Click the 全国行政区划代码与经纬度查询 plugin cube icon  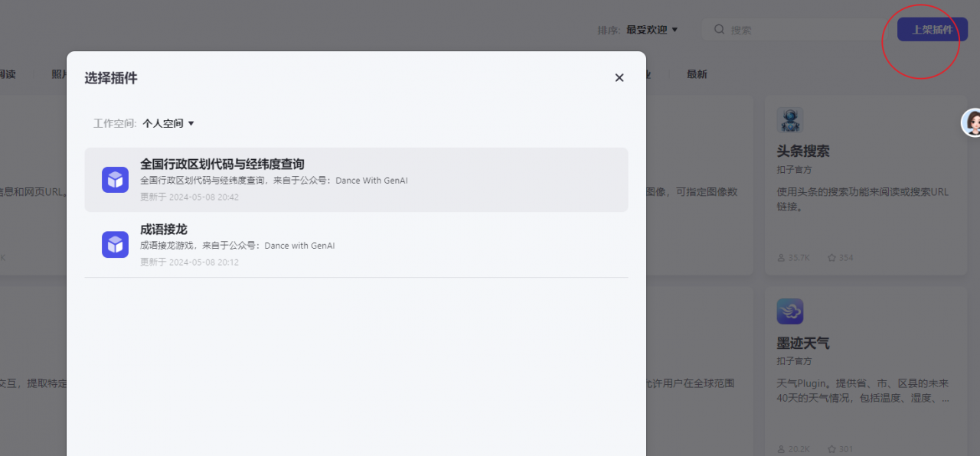pyautogui.click(x=115, y=180)
